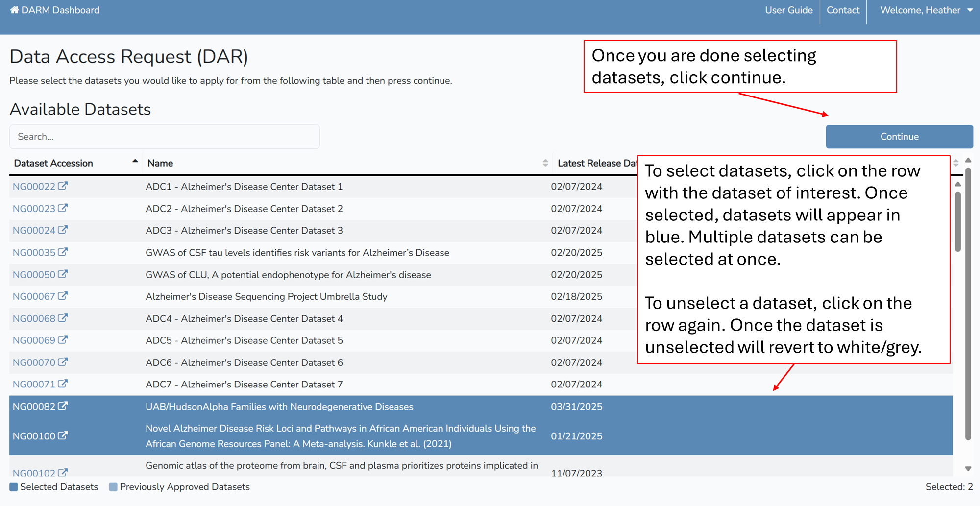Open the User Guide menu item
This screenshot has width=980, height=506.
[788, 10]
